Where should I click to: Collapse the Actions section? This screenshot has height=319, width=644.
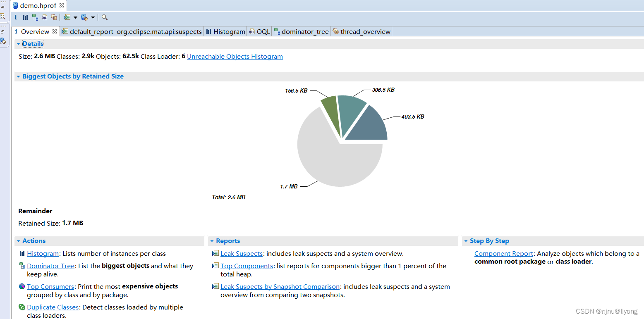pos(18,241)
